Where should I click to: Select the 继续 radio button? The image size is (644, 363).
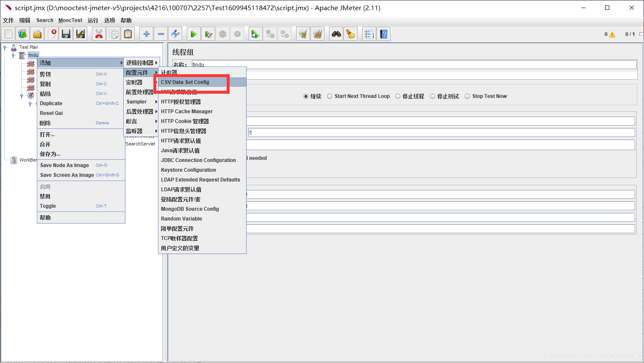pyautogui.click(x=306, y=96)
